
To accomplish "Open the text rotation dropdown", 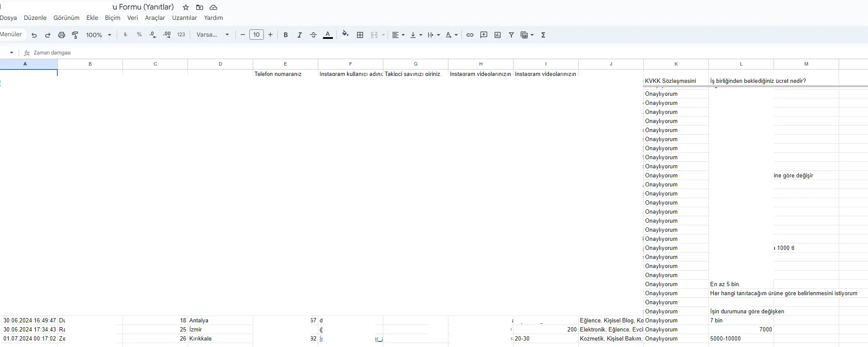I will 451,35.
